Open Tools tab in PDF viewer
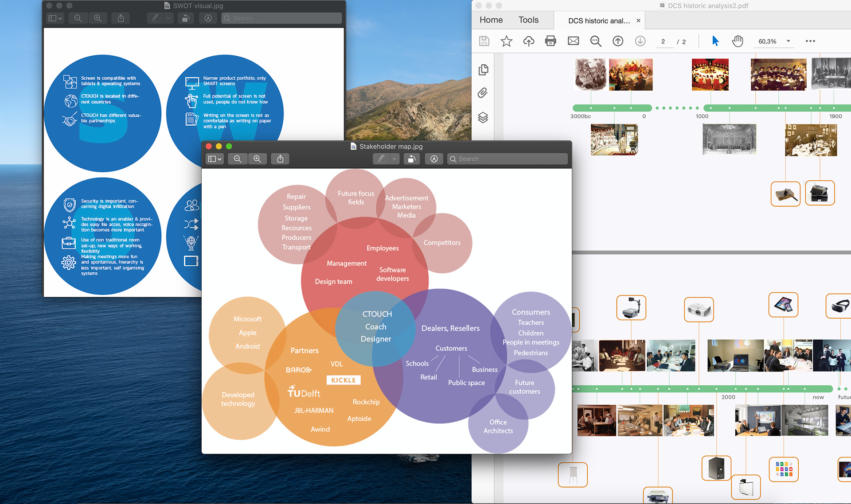Viewport: 851px width, 504px height. [528, 20]
